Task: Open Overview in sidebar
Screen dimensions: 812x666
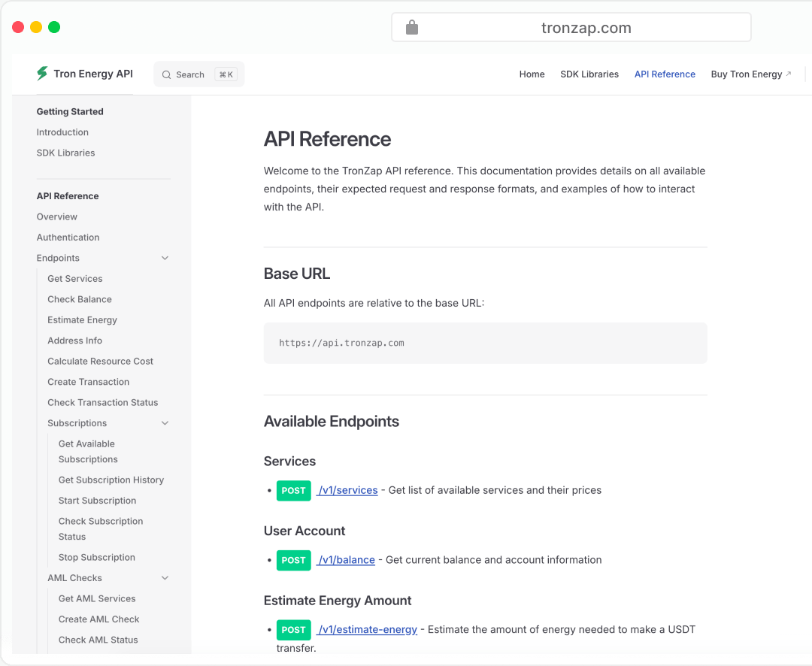Action: click(57, 216)
